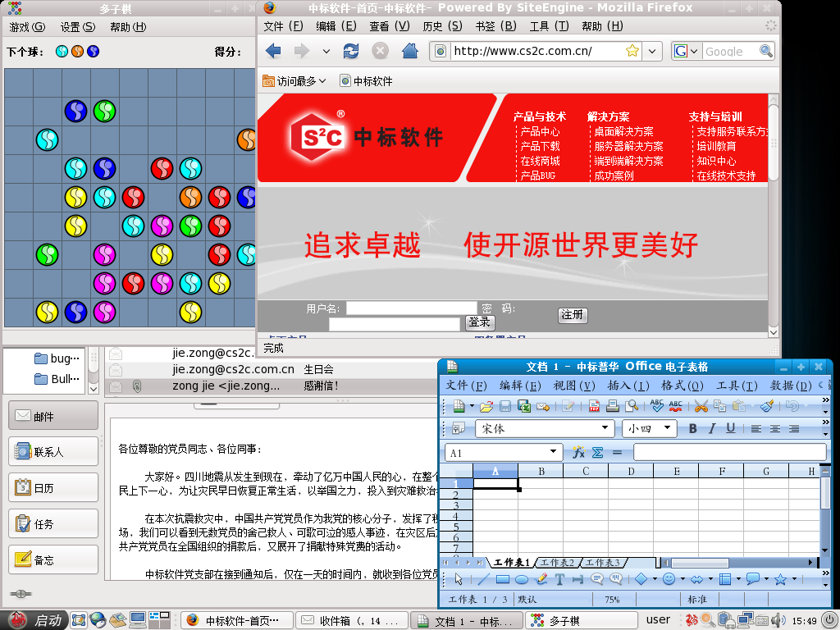The image size is (840, 630).
Task: Enable AutoSpellcheck in the spreadsheet toolbar
Action: point(678,405)
